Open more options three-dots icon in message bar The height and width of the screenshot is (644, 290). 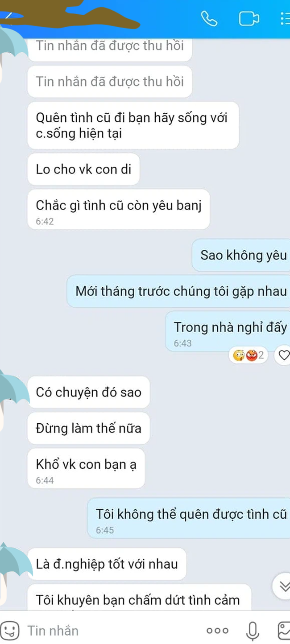point(217,631)
